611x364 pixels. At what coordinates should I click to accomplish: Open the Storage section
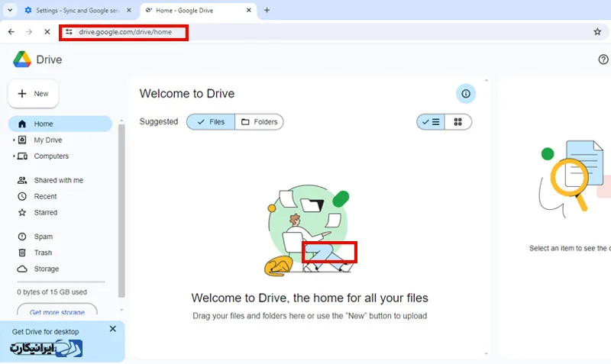47,269
